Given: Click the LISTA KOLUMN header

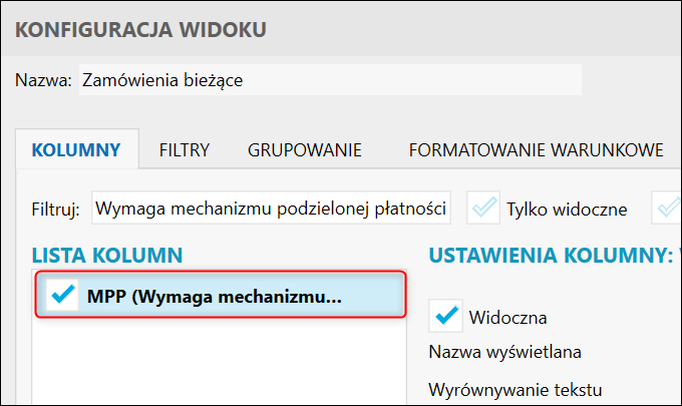Looking at the screenshot, I should click(x=109, y=255).
